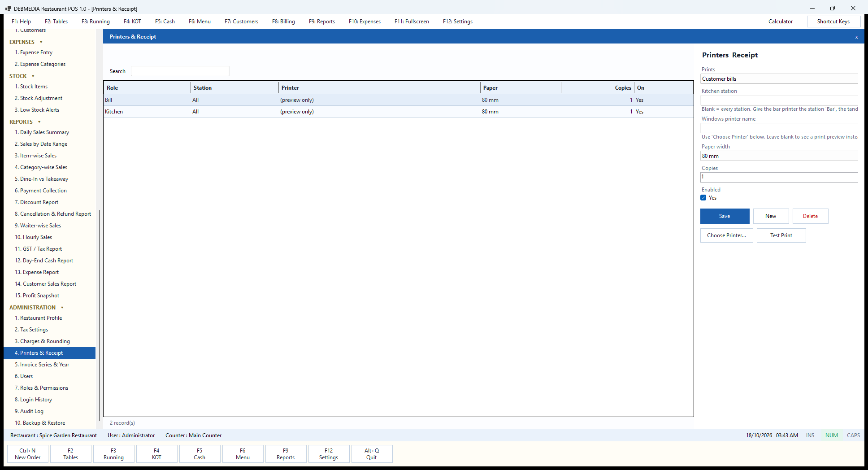Open the F6: Menu item
The width and height of the screenshot is (868, 470).
pos(200,22)
